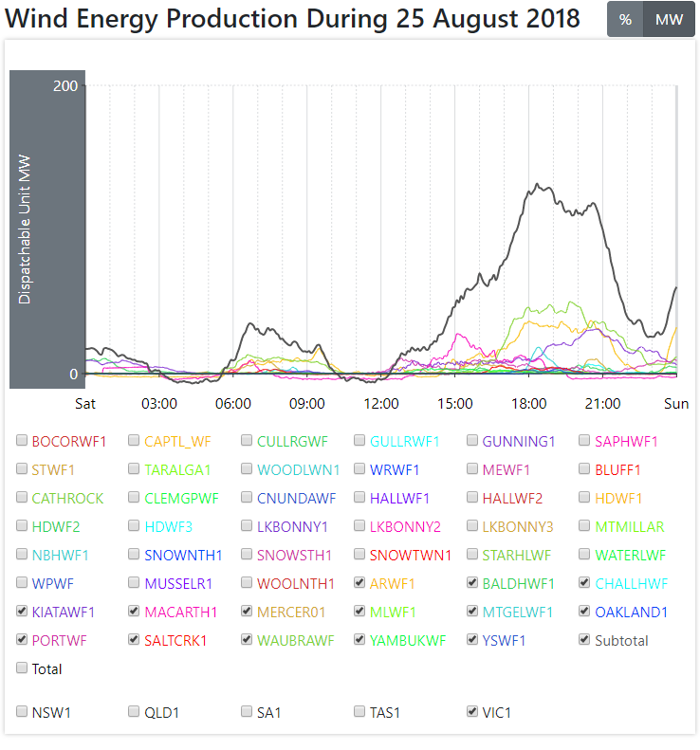Click the WATERLWF legend label

630,555
